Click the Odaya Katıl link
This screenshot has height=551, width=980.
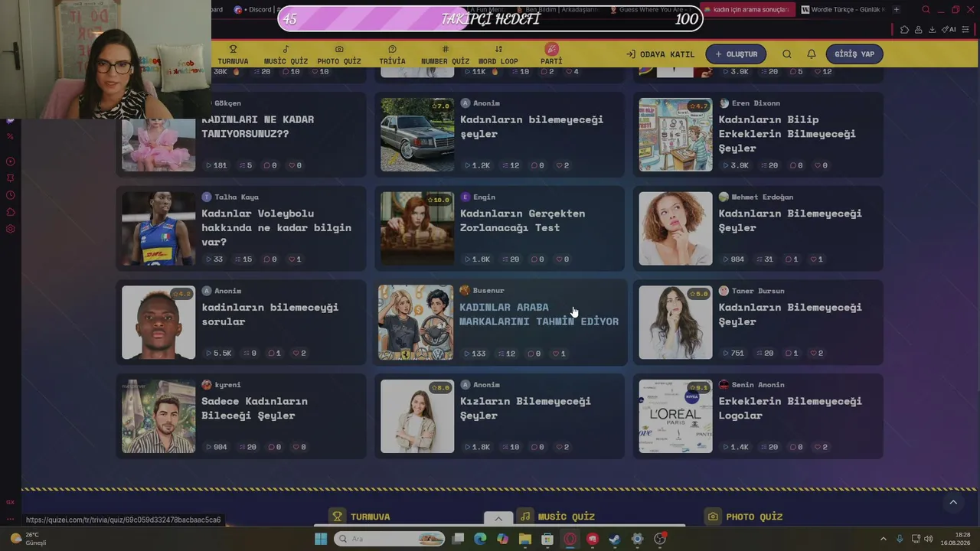pyautogui.click(x=660, y=54)
